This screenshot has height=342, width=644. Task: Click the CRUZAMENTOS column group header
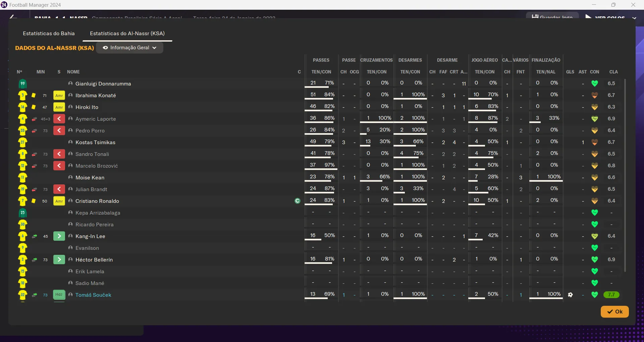(x=376, y=60)
